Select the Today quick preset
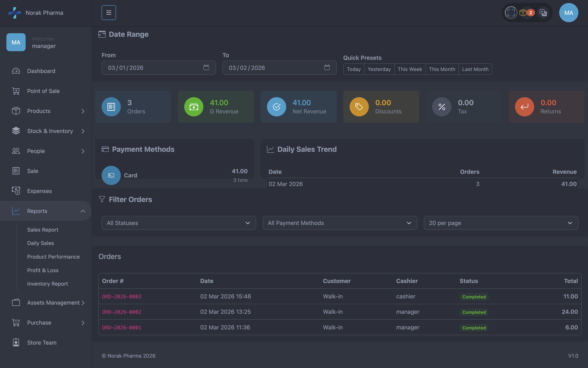 (x=354, y=69)
